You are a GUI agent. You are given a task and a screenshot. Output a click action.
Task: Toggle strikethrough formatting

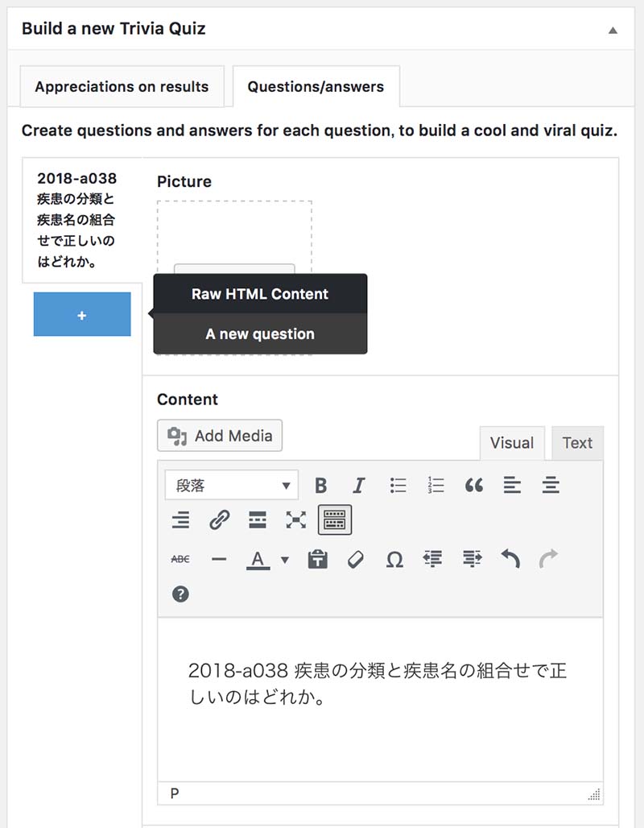tap(181, 559)
